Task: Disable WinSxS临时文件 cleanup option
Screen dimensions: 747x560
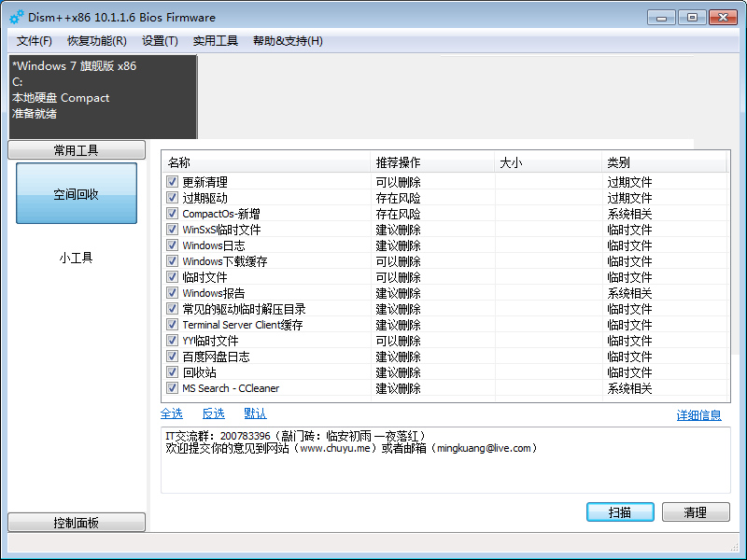Action: 172,230
